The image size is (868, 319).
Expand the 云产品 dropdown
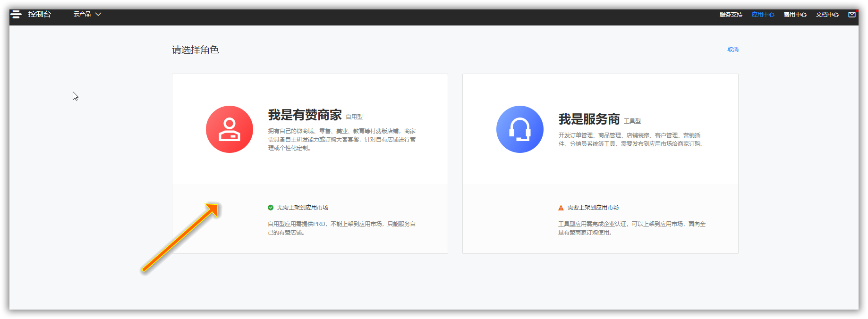[x=87, y=14]
